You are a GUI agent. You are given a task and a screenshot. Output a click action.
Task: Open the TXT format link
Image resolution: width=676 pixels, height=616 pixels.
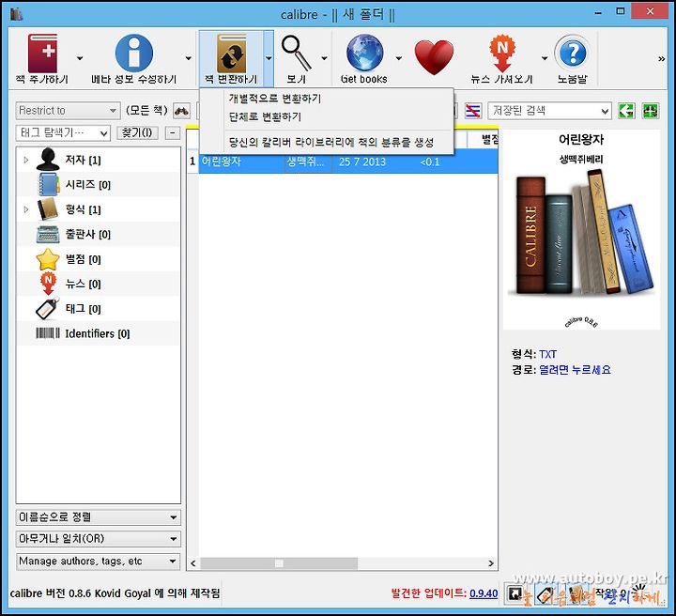pyautogui.click(x=547, y=354)
